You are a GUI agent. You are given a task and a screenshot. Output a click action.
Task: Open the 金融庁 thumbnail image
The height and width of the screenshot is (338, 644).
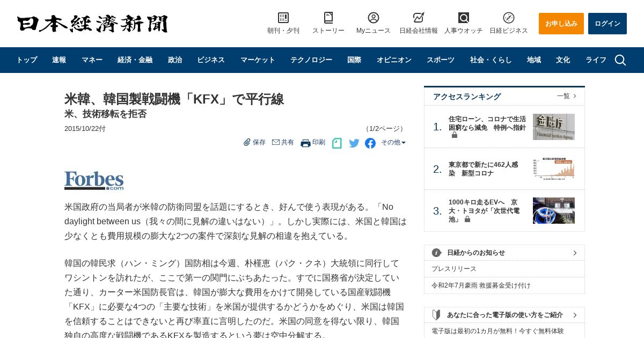554,127
